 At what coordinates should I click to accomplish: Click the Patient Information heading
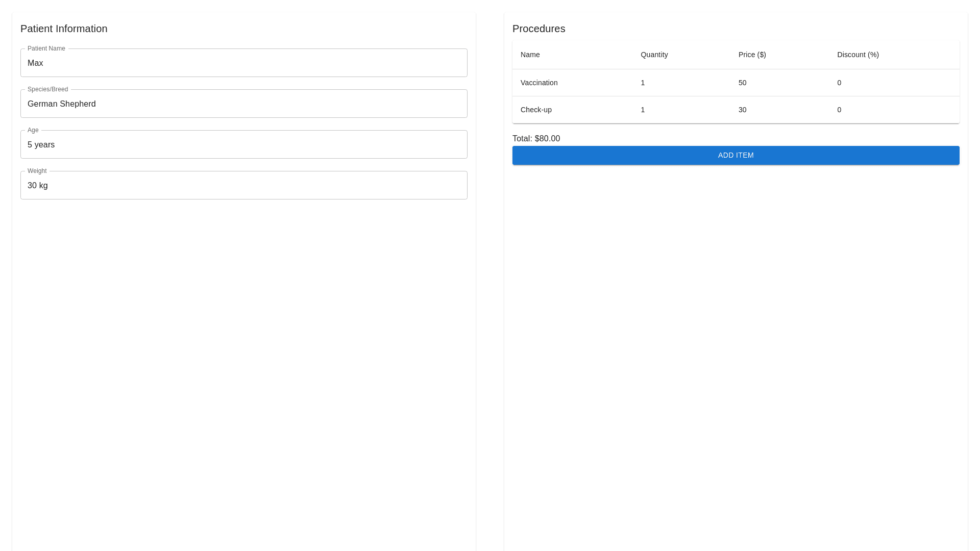64,29
